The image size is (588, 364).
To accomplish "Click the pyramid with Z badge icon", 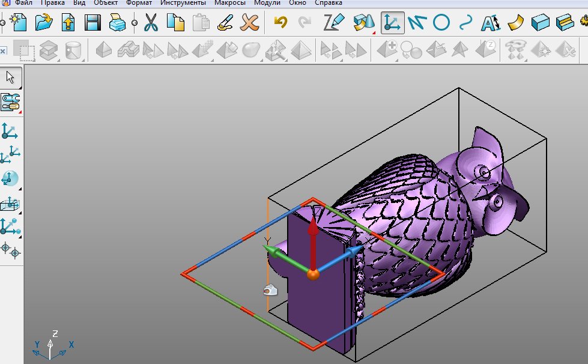I will pyautogui.click(x=486, y=49).
